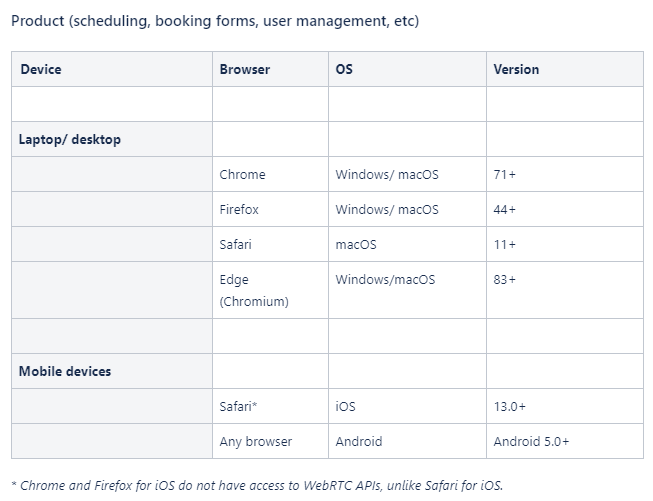
Task: Click the Browser column header
Action: [x=245, y=70]
